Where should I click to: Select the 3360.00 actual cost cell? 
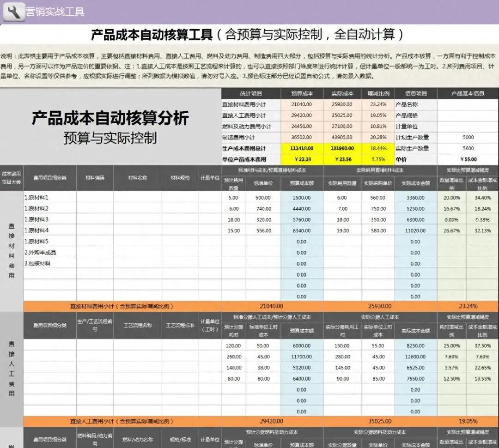pos(416,198)
